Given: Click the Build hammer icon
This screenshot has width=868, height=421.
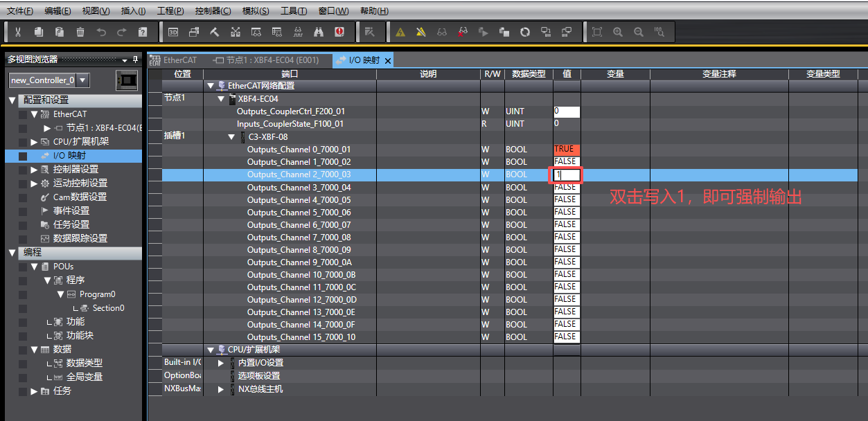Looking at the screenshot, I should [x=215, y=32].
